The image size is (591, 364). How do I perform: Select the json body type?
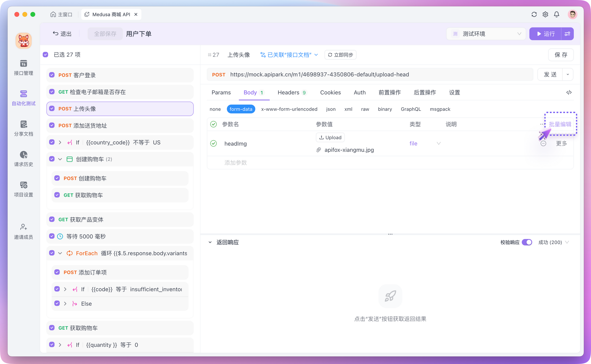tap(331, 109)
